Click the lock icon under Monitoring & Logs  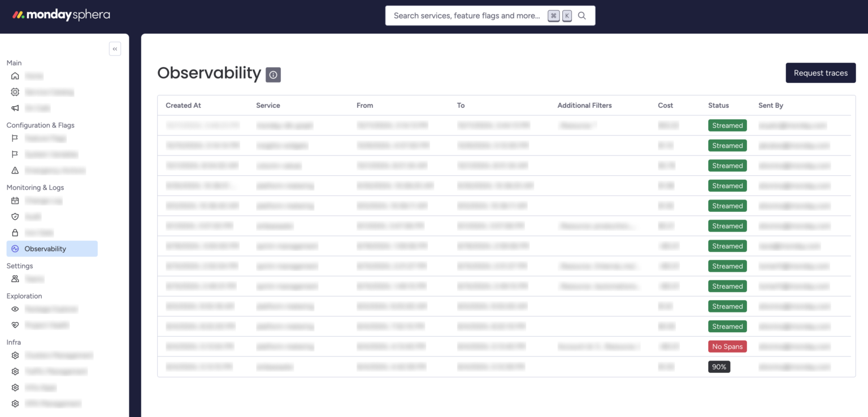click(15, 232)
